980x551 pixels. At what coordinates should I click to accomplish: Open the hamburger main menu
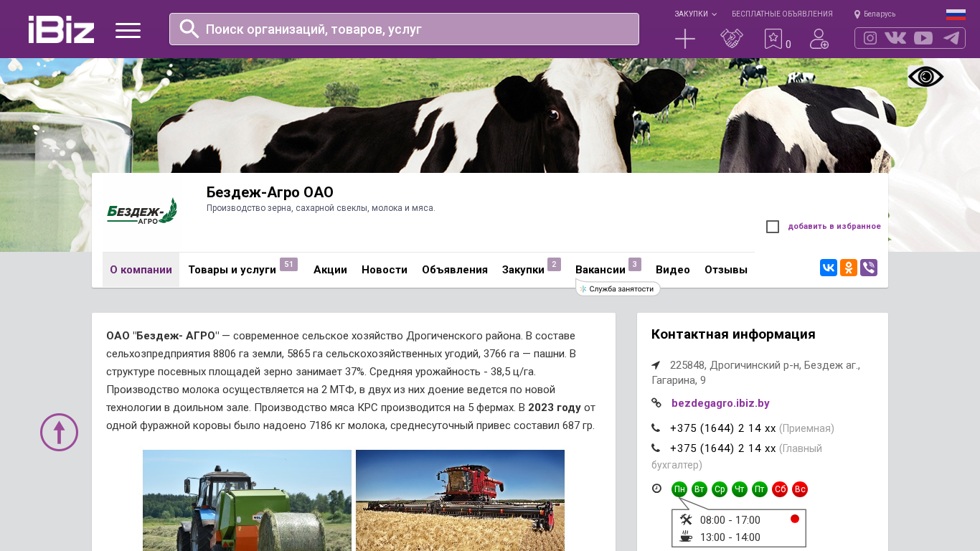[128, 30]
